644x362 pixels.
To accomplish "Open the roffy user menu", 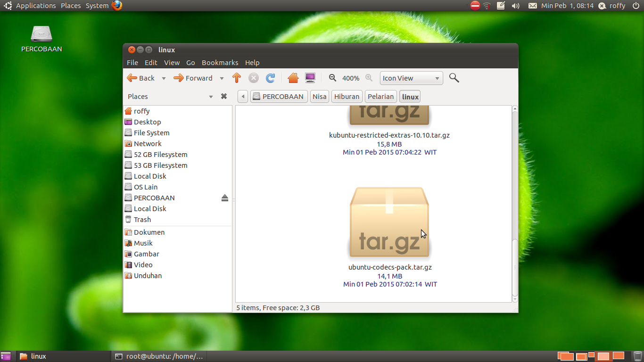I will [x=612, y=6].
